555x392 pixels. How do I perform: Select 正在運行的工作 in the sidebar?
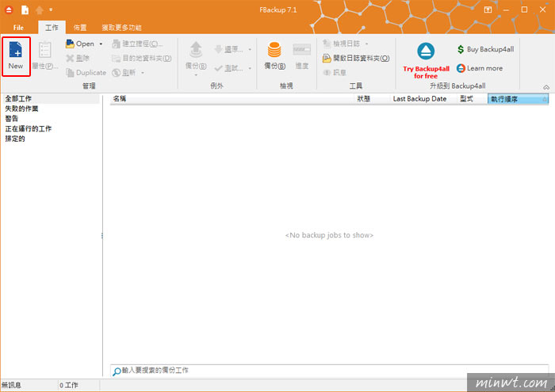[29, 128]
